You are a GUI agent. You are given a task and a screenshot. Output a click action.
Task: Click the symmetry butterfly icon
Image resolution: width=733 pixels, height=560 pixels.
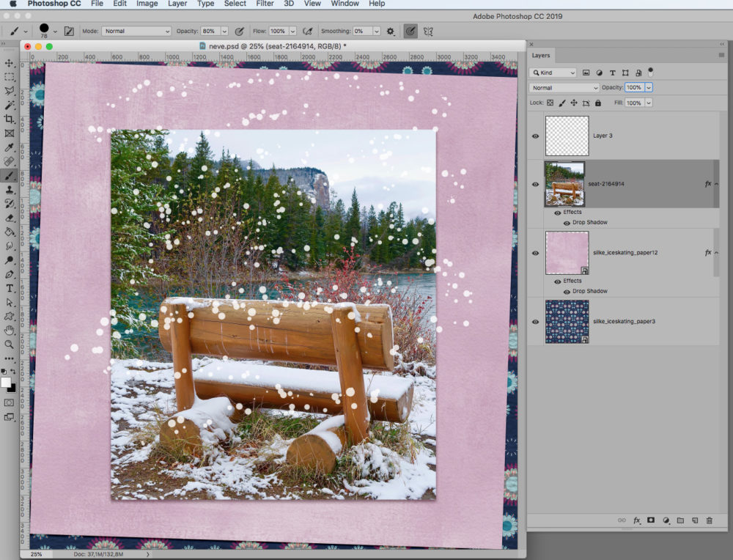pyautogui.click(x=428, y=32)
